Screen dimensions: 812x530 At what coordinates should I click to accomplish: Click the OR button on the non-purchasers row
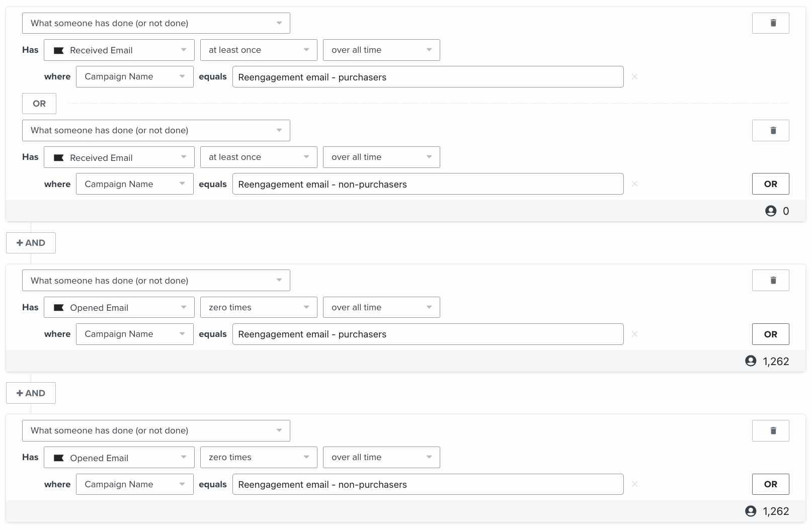pyautogui.click(x=770, y=184)
